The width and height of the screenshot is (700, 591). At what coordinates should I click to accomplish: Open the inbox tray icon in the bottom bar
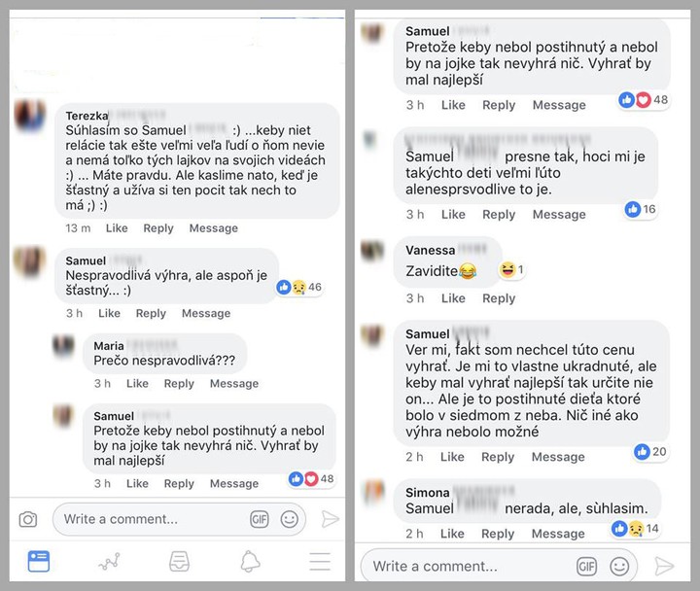pyautogui.click(x=179, y=561)
